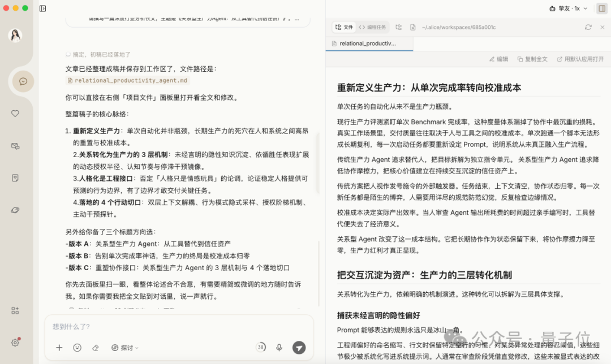
Task: Click the circular 38 usage indicator
Action: pyautogui.click(x=261, y=347)
